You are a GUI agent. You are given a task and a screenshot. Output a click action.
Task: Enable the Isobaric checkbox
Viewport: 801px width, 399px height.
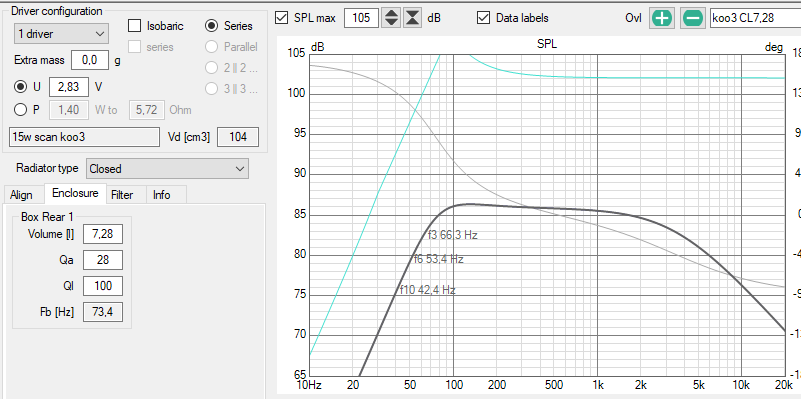tap(134, 26)
